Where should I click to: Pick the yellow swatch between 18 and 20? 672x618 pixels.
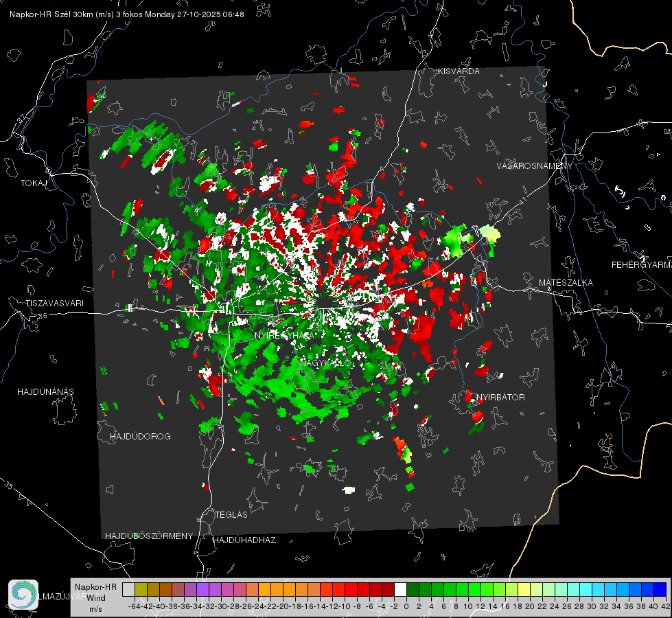[524, 589]
